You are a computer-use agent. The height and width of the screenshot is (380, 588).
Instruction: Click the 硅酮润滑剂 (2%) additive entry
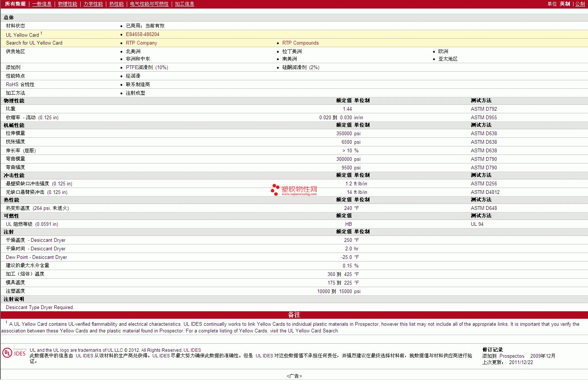point(301,67)
